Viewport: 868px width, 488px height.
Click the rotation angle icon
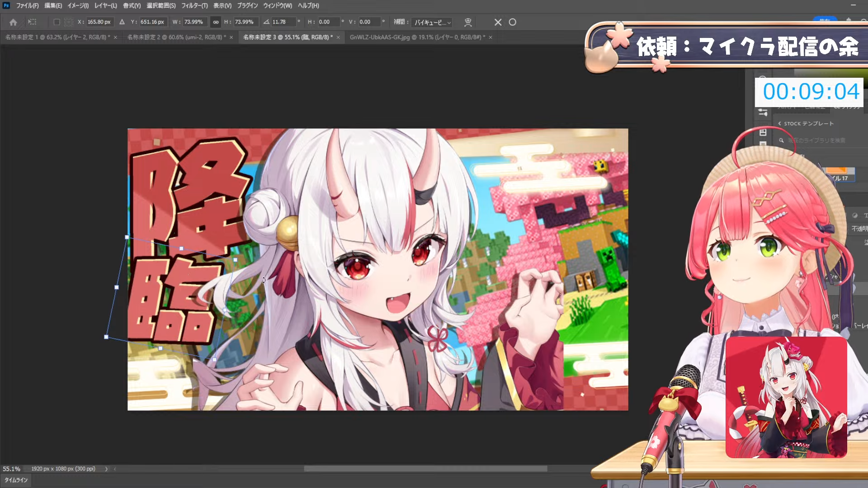coord(266,22)
